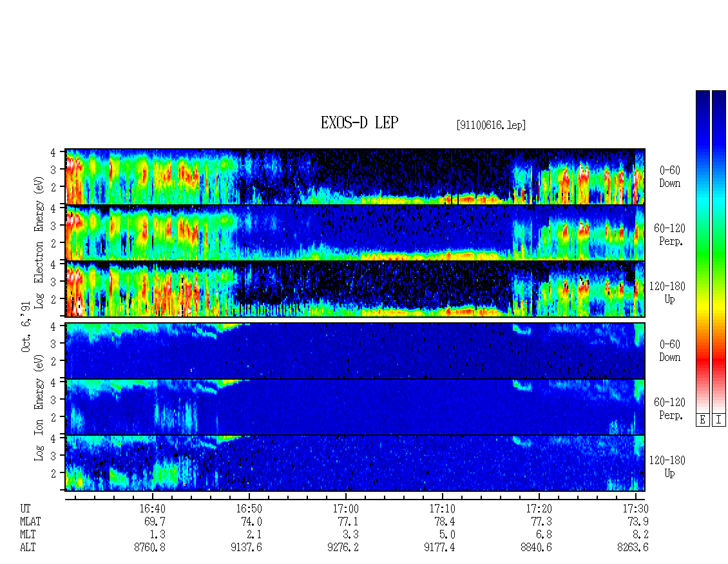
Task: Click the ion 0-60 Down spectrogram panel
Action: coord(355,351)
